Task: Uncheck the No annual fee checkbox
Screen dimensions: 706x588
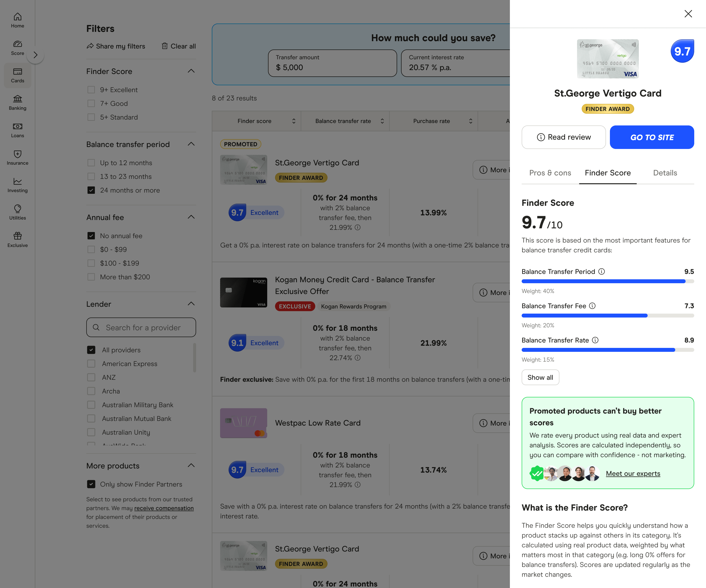Action: pyautogui.click(x=91, y=236)
